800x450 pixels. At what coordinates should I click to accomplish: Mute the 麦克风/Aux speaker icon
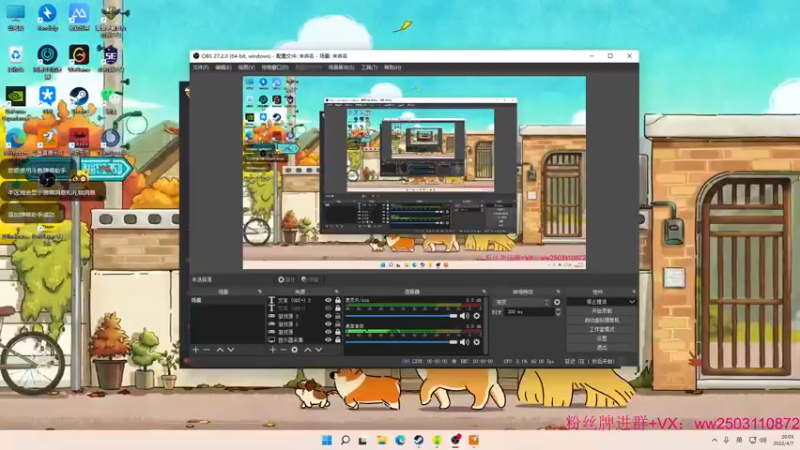[464, 316]
